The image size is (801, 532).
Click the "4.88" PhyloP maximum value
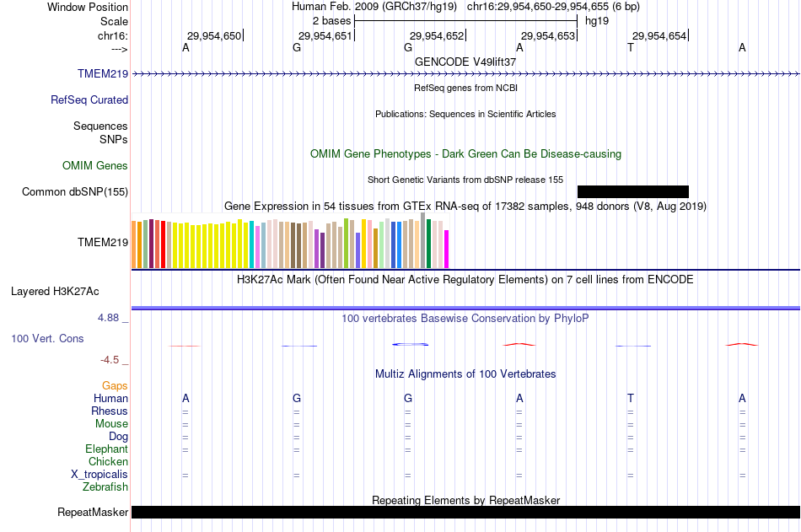[108, 318]
